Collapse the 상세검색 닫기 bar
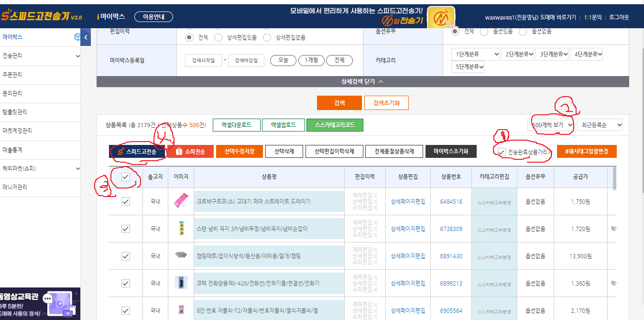Viewport: 644px width, 320px height. pos(362,81)
